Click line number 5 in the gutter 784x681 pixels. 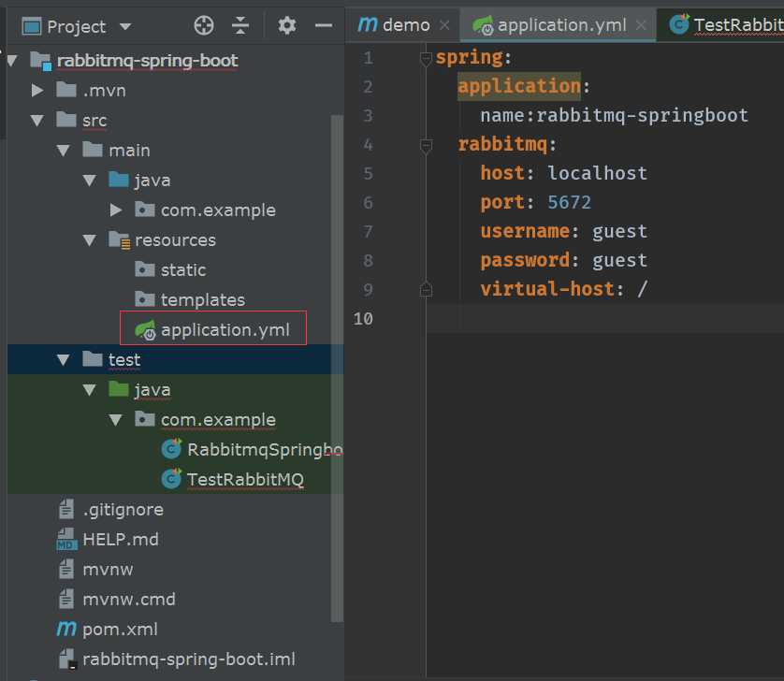(x=368, y=173)
